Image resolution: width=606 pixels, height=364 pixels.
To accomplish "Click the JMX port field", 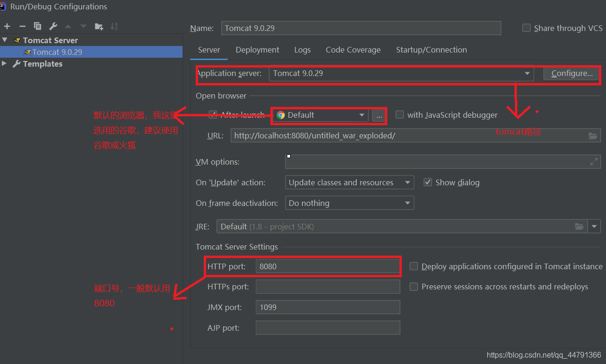I will [x=328, y=307].
